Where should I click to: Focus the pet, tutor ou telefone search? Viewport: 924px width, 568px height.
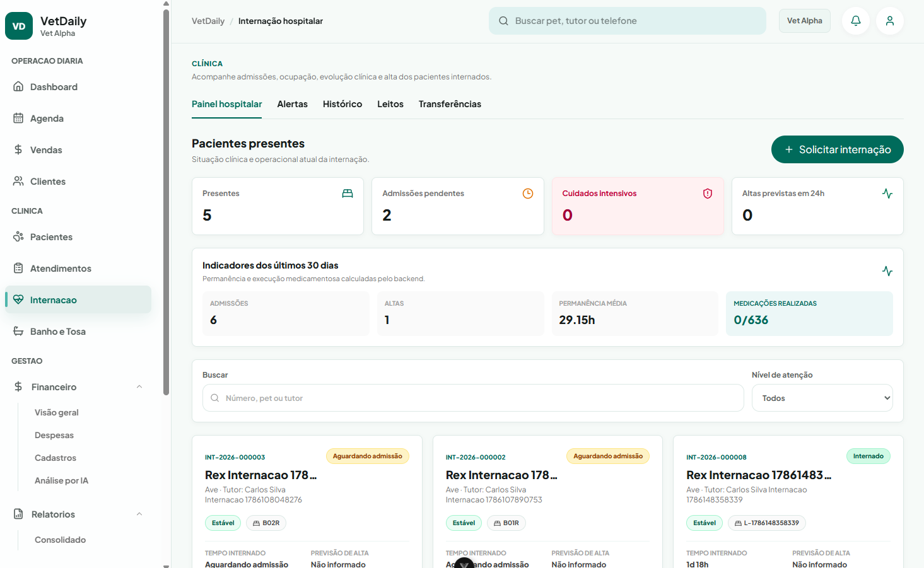[628, 21]
